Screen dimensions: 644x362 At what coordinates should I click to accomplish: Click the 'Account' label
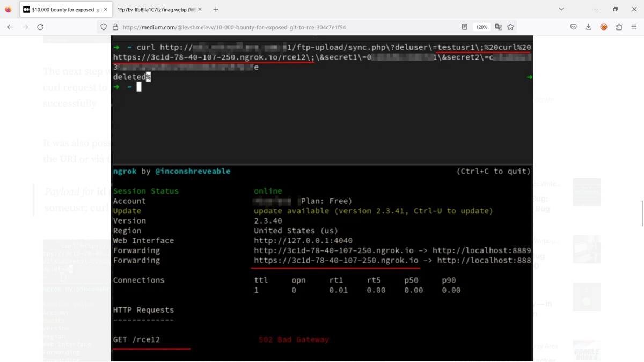pyautogui.click(x=129, y=201)
